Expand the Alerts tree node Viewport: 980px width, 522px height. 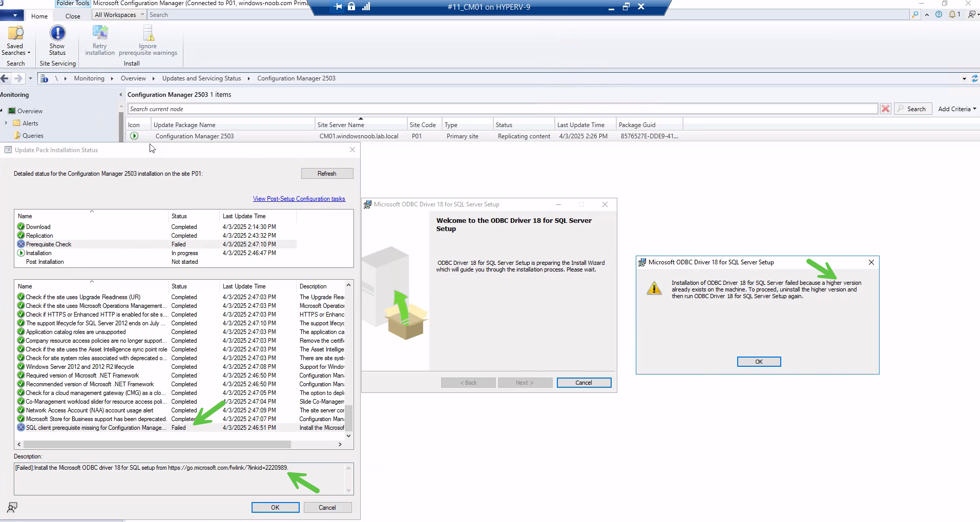[x=6, y=123]
